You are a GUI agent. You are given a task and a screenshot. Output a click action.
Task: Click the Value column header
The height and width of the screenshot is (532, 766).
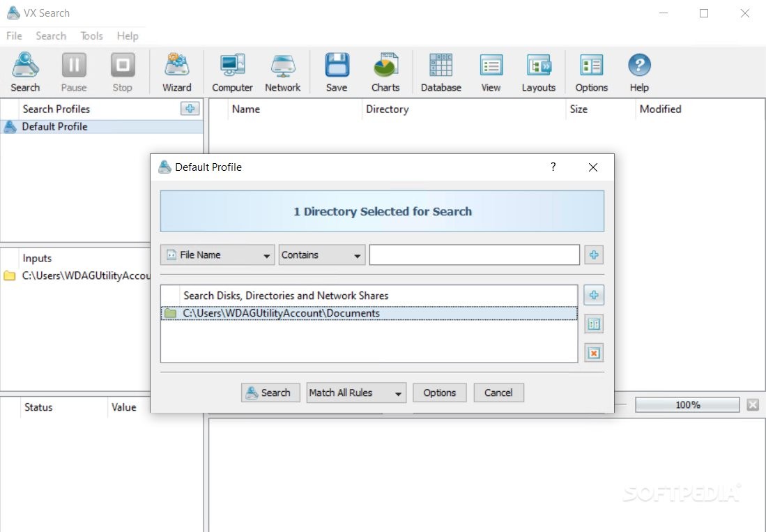point(129,407)
